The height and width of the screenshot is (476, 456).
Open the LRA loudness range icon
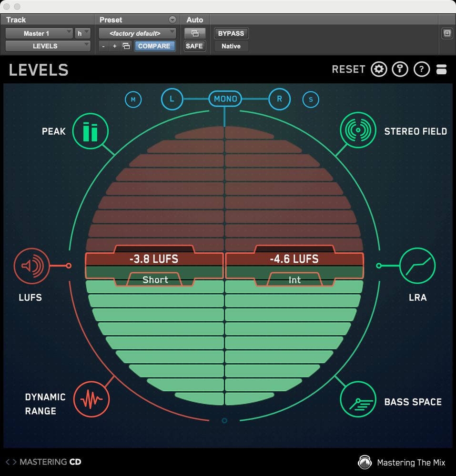[417, 266]
